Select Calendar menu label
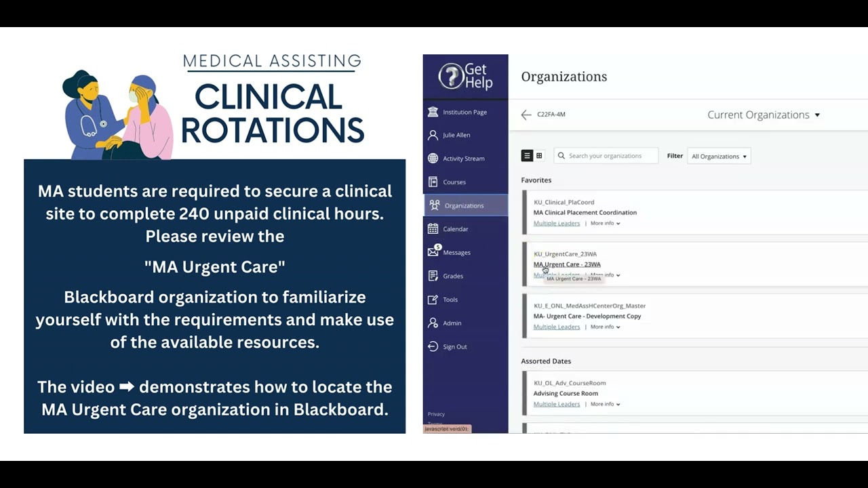This screenshot has width=868, height=488. coord(456,229)
